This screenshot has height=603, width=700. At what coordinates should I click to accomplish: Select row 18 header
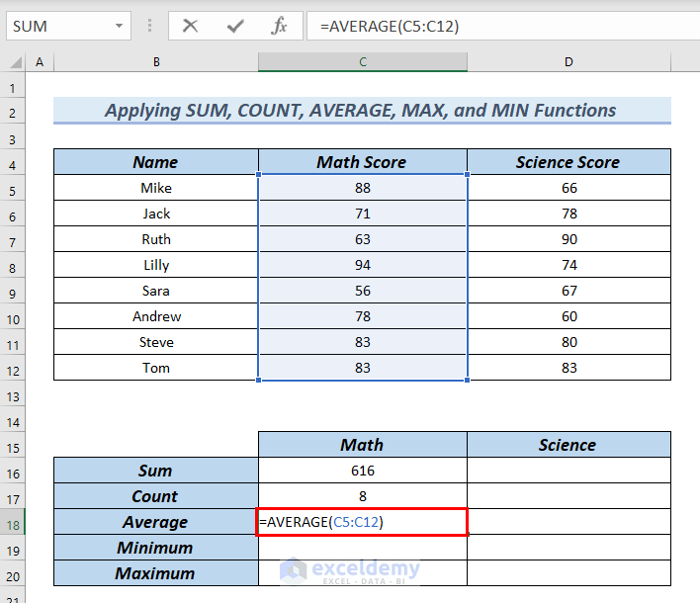[x=13, y=522]
